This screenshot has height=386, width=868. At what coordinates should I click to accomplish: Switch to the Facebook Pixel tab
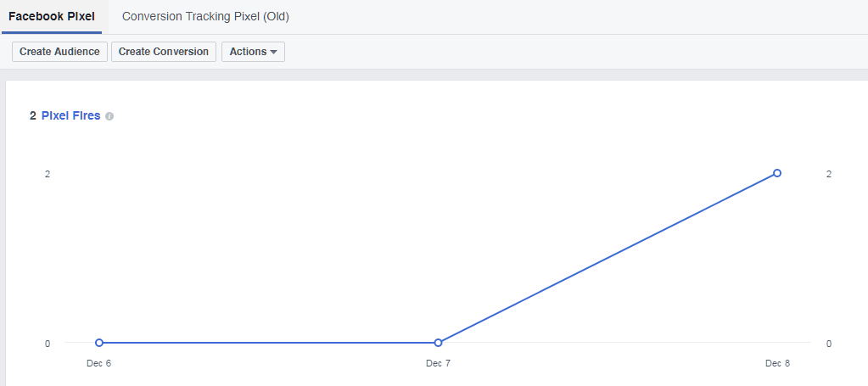[51, 17]
